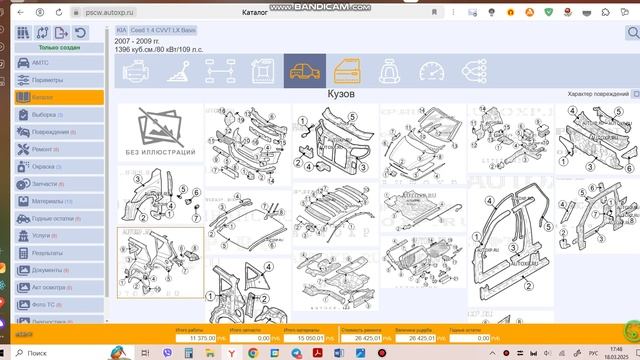Select the door category icon

click(x=347, y=71)
